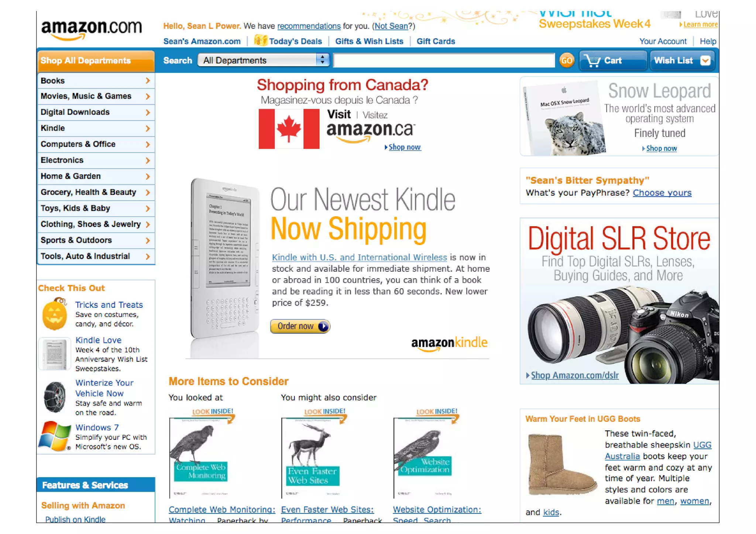Image resolution: width=756 pixels, height=534 pixels.
Task: Click the tire chains winterize icon
Action: coord(55,397)
